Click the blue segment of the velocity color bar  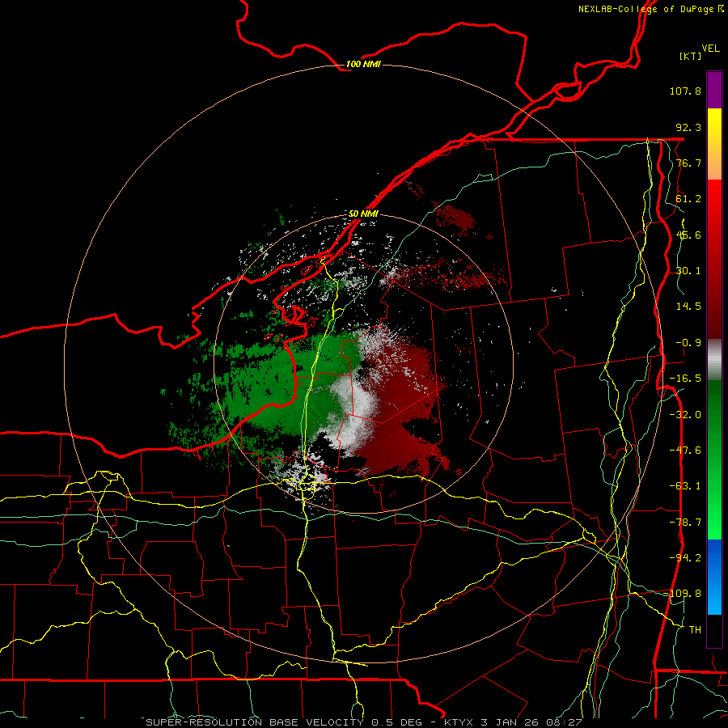coord(714,577)
